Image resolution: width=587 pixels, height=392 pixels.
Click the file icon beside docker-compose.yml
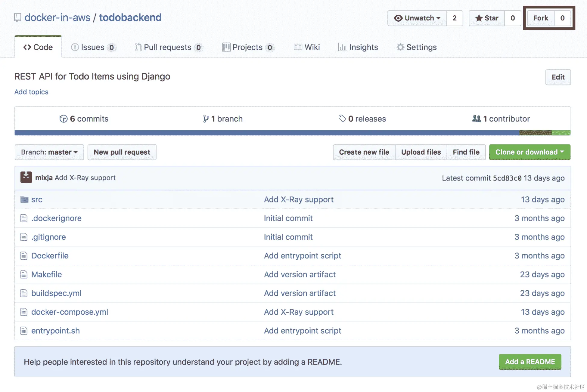[x=24, y=312]
